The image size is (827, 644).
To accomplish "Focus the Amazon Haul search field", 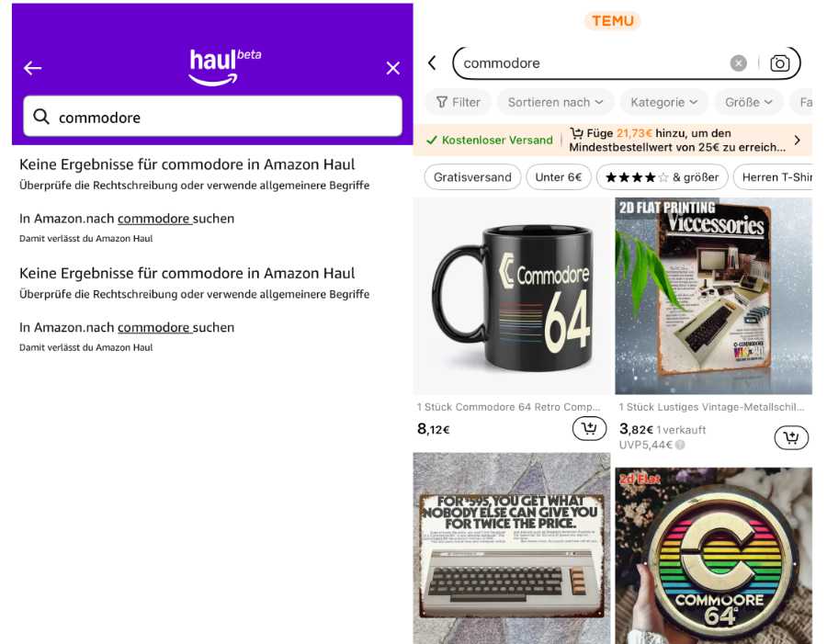I will pyautogui.click(x=212, y=116).
